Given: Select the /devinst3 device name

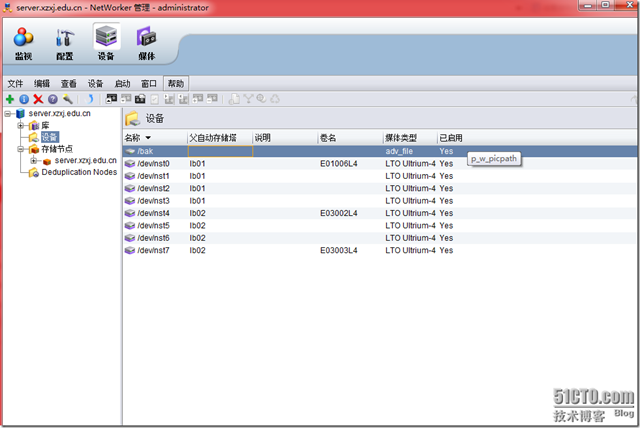Looking at the screenshot, I should (x=153, y=201).
